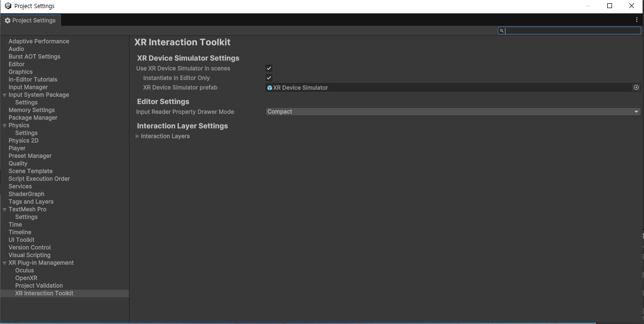
Task: Collapse the XR Plug-in Management tree arrow
Action: coord(5,263)
